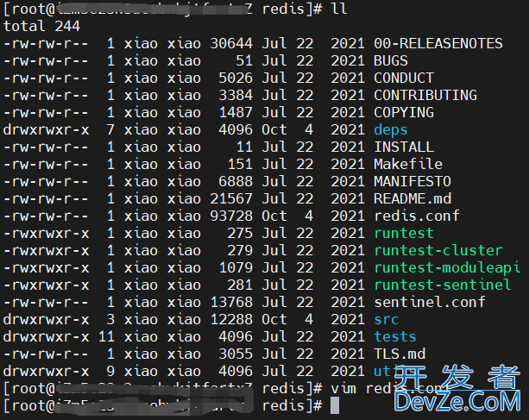Select the BUGS file entry
The height and width of the screenshot is (420, 529).
coord(391,60)
